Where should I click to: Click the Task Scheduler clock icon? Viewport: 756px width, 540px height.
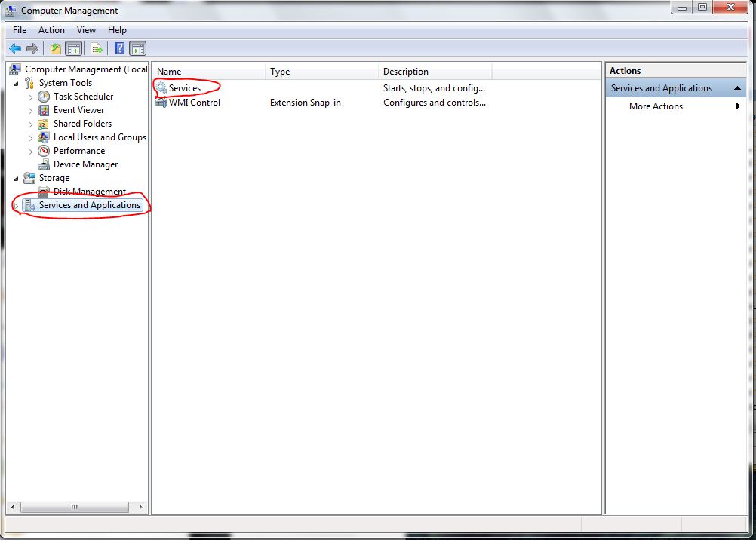[43, 97]
